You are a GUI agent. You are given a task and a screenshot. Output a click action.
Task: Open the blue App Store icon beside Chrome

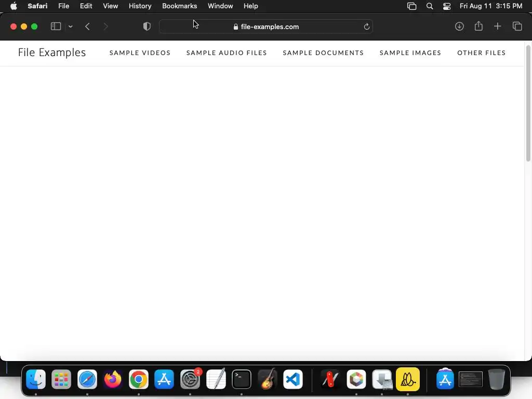coord(164,379)
